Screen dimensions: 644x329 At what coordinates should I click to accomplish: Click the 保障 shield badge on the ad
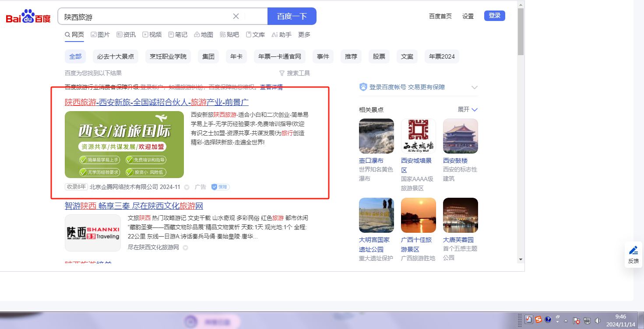(x=220, y=187)
